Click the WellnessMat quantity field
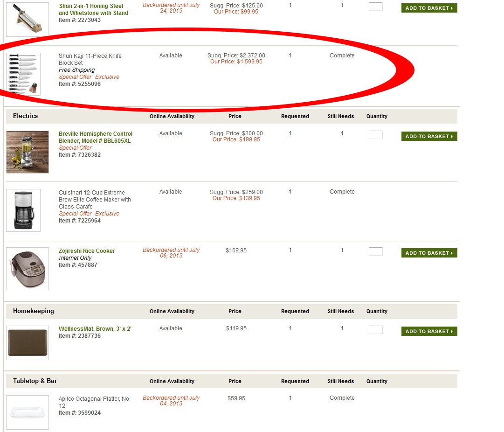This screenshot has width=504, height=432. click(375, 330)
